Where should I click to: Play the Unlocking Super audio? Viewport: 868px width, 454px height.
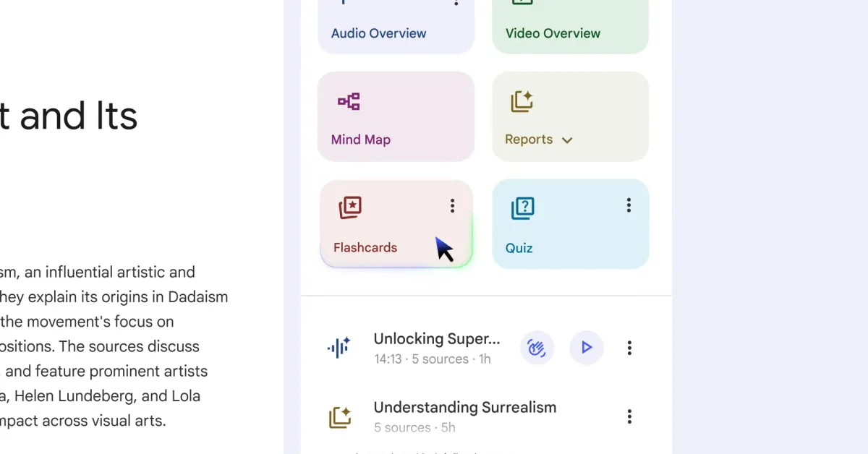pyautogui.click(x=586, y=348)
